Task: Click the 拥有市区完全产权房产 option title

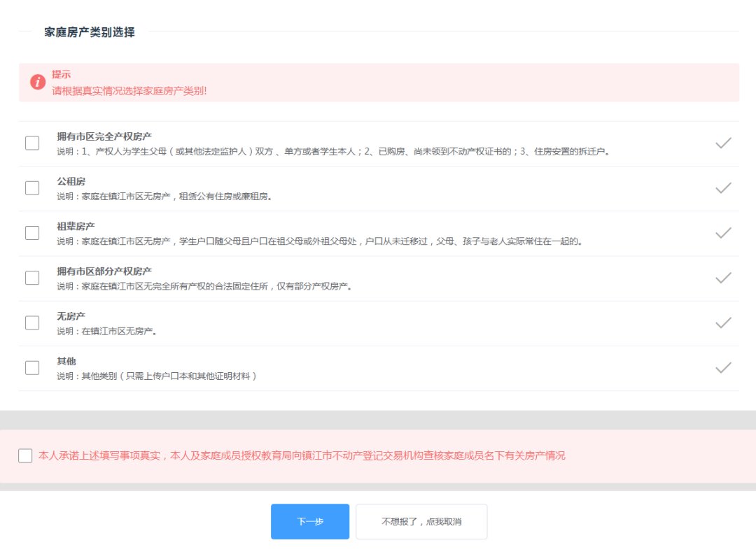Action: (x=104, y=136)
